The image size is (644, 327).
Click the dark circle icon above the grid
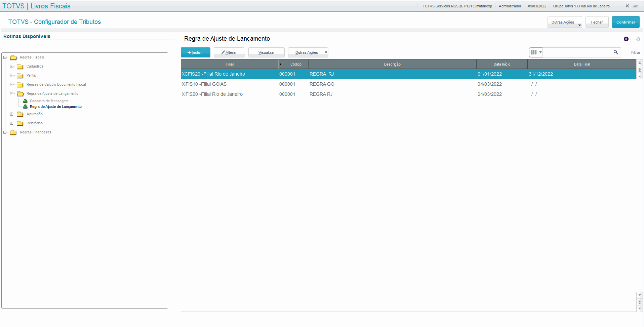tap(626, 39)
